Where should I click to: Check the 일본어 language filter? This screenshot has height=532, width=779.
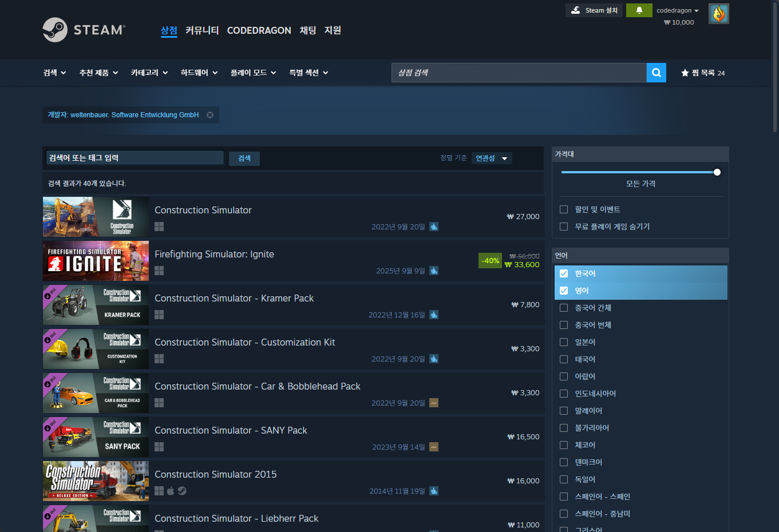[x=564, y=342]
